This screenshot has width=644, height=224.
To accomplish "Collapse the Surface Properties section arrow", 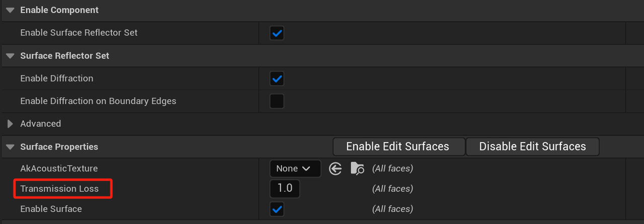I will tap(10, 147).
